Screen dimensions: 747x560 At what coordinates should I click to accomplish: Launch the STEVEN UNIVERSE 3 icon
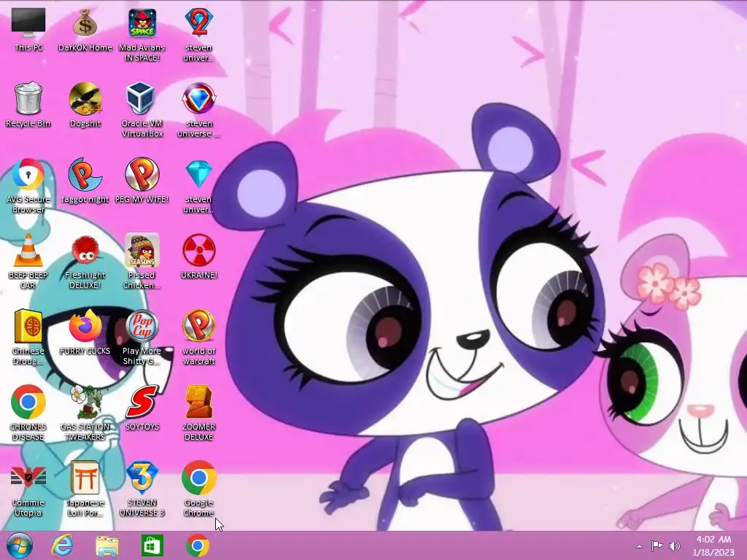[x=142, y=489]
